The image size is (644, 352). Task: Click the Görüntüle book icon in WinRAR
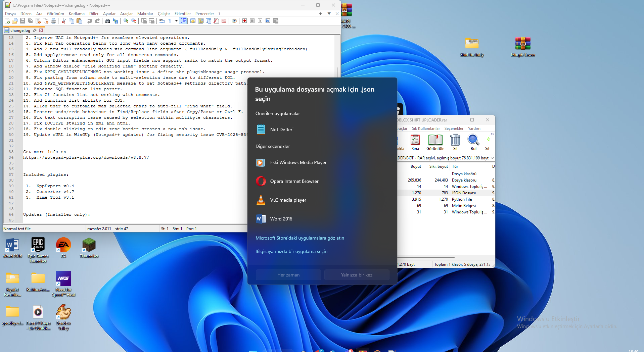[435, 140]
